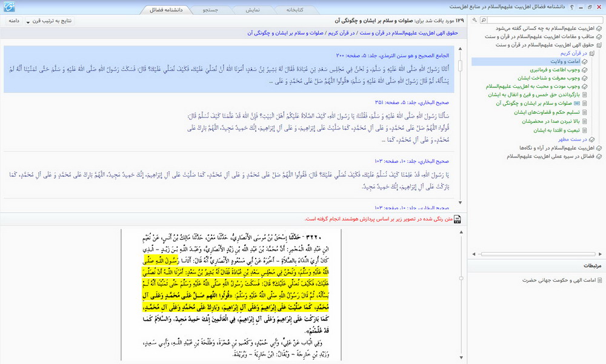This screenshot has width=606, height=364.
Task: Open the نتایج به ترتیب قرن sort dropdown
Action: point(48,21)
